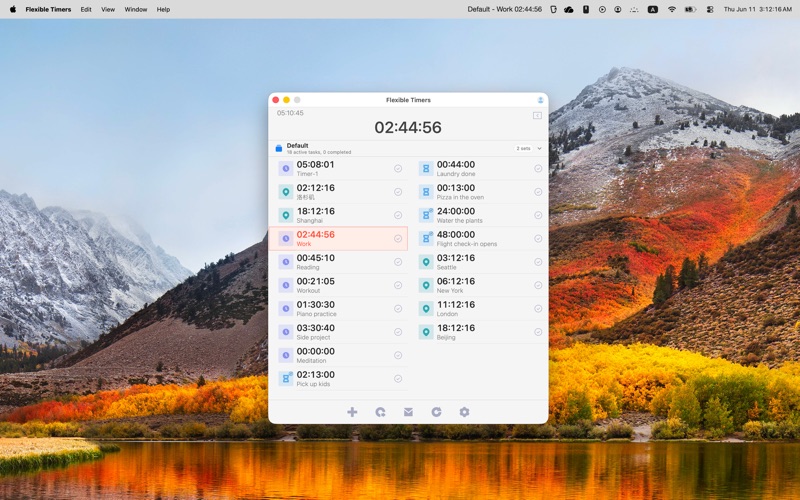Open Control Center in the menu bar

pos(710,9)
